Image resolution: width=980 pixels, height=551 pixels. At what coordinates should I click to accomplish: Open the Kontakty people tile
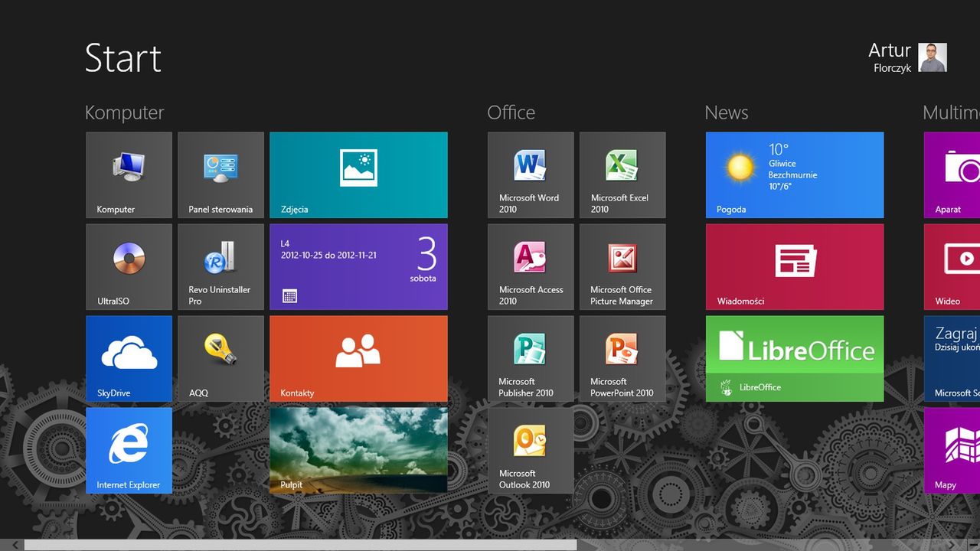pos(358,359)
